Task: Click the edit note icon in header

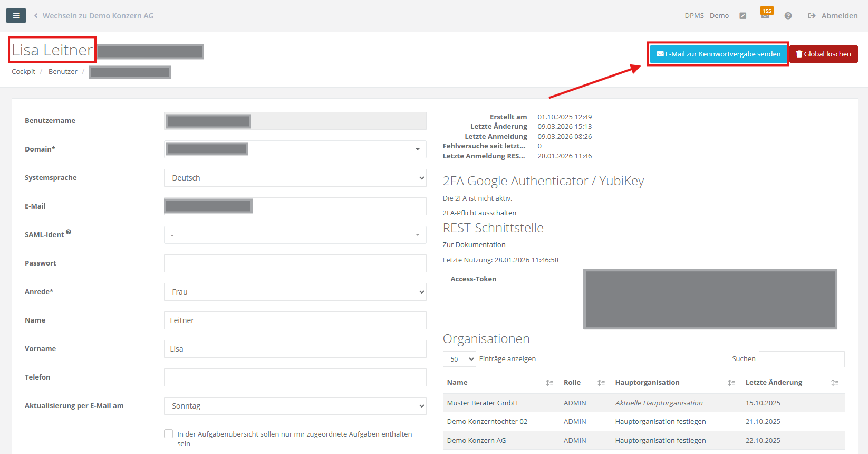Action: click(742, 16)
